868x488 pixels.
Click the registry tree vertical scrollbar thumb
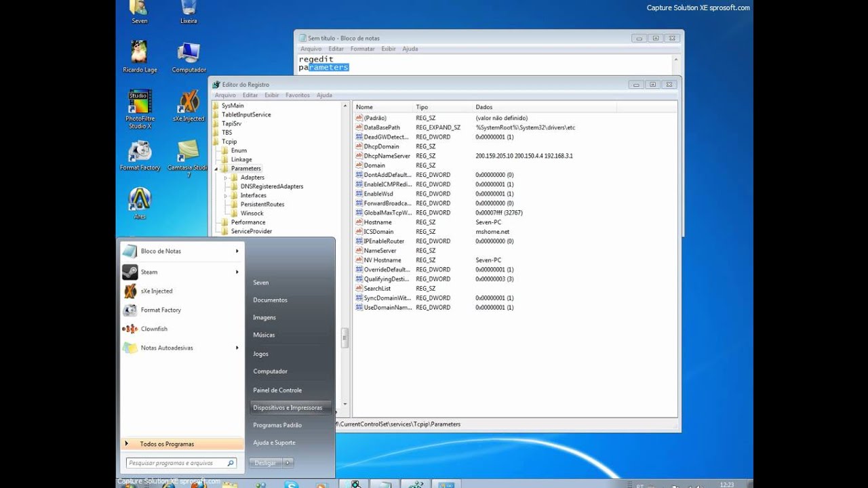coord(344,338)
